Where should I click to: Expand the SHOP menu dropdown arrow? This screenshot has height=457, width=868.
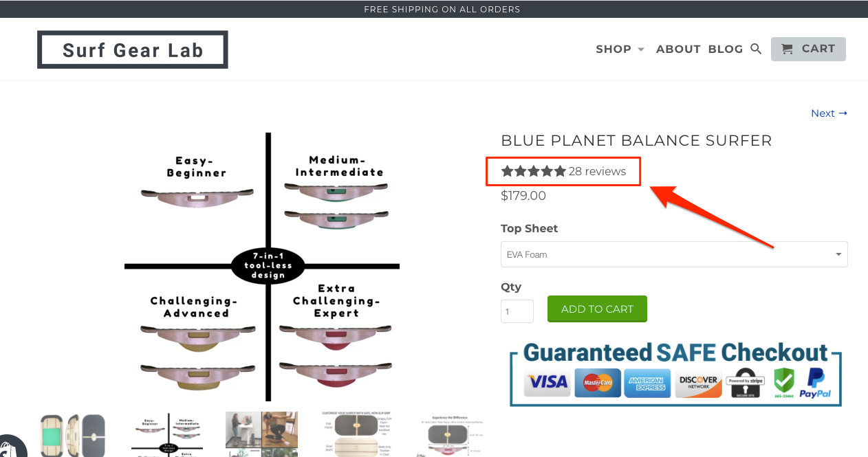[x=641, y=49]
